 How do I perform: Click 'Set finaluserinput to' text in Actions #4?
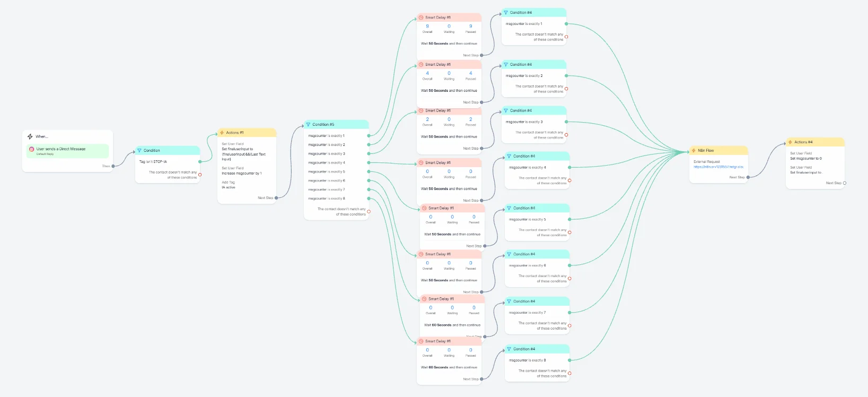click(x=806, y=172)
